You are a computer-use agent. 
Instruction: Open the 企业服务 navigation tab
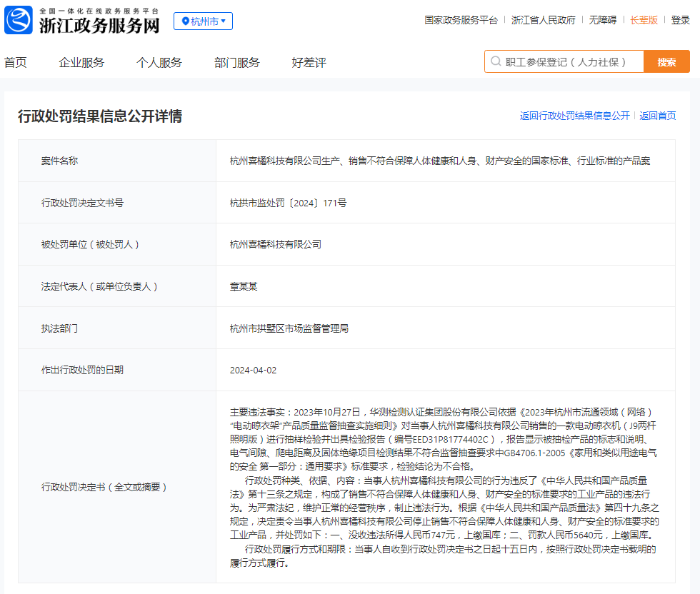(x=81, y=63)
